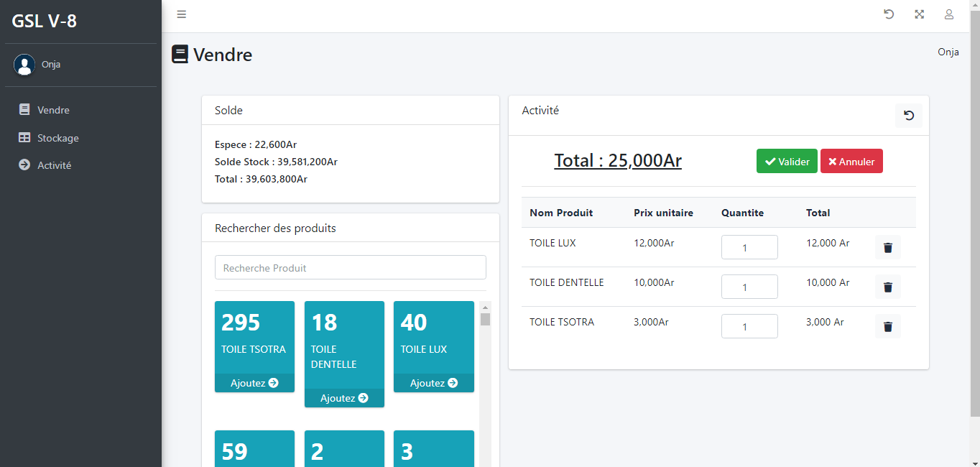Click the Onja avatar in sidebar
Image resolution: width=980 pixels, height=467 pixels.
pyautogui.click(x=24, y=65)
